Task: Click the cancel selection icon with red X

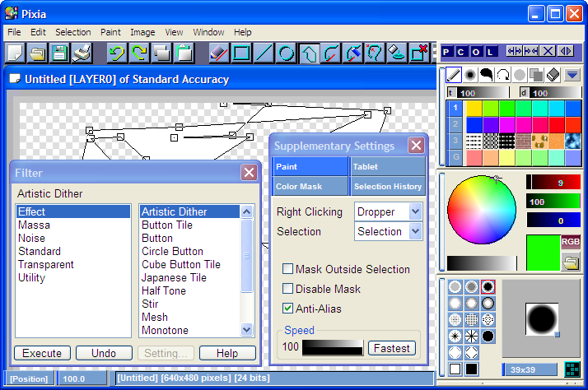Action: coord(419,53)
